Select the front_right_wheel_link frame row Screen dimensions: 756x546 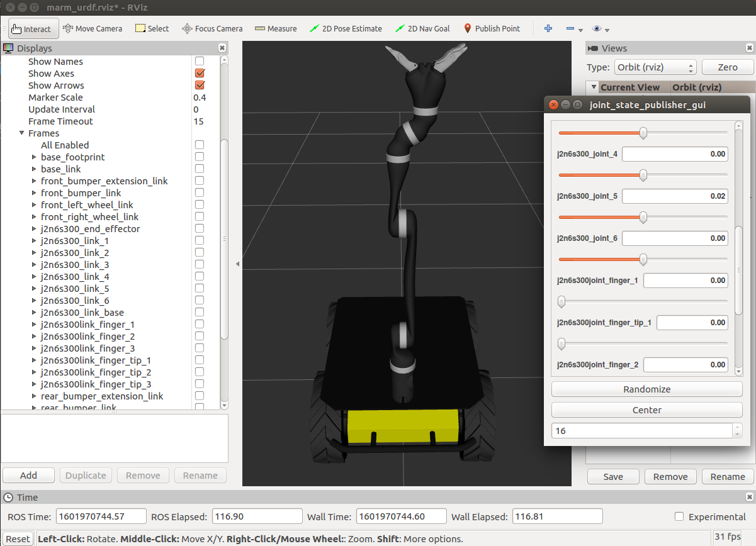click(x=89, y=217)
